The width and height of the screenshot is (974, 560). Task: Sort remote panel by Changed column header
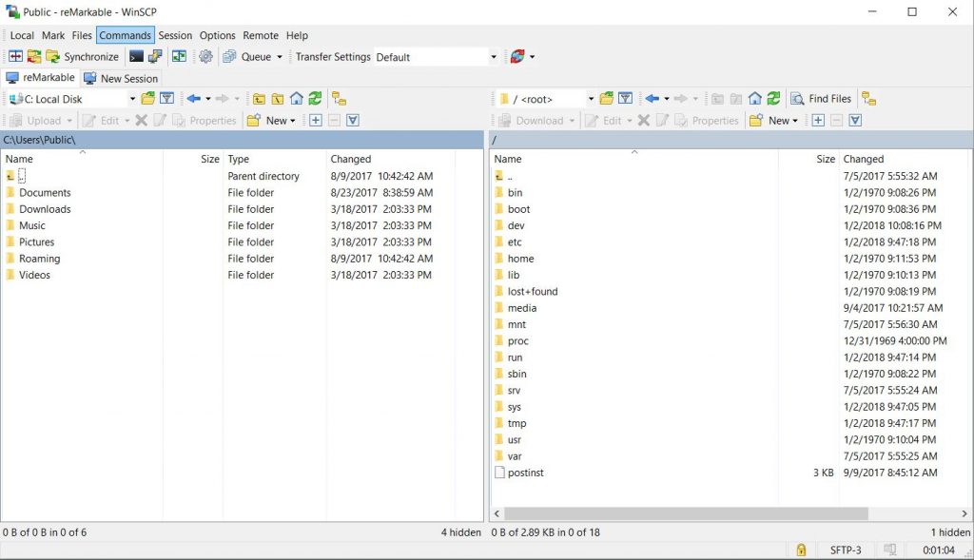[905, 159]
